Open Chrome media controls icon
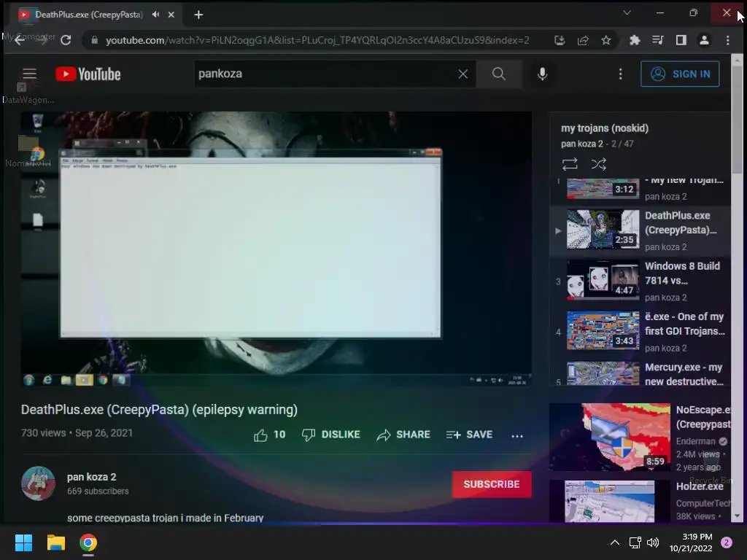This screenshot has height=560, width=747. coord(658,41)
